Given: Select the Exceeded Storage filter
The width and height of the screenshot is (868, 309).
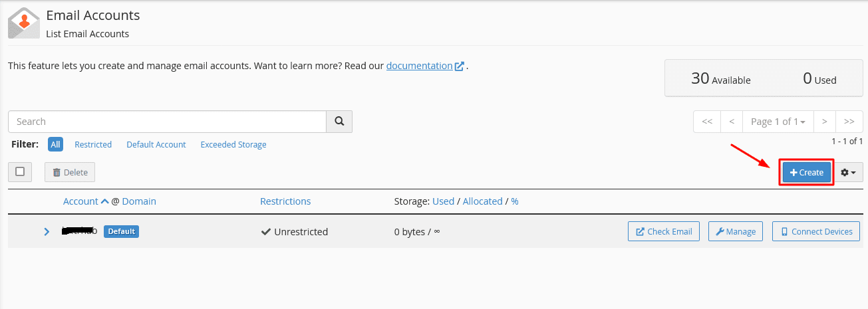Looking at the screenshot, I should click(233, 144).
